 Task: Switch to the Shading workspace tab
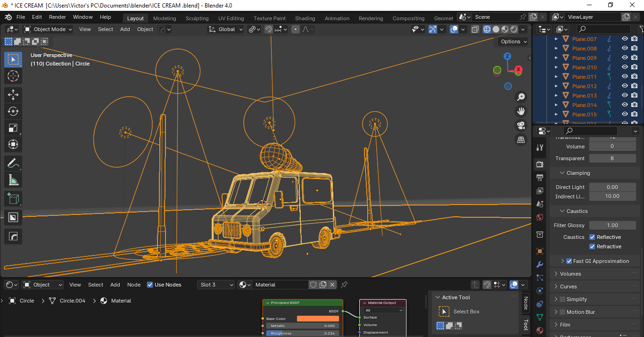(x=305, y=18)
